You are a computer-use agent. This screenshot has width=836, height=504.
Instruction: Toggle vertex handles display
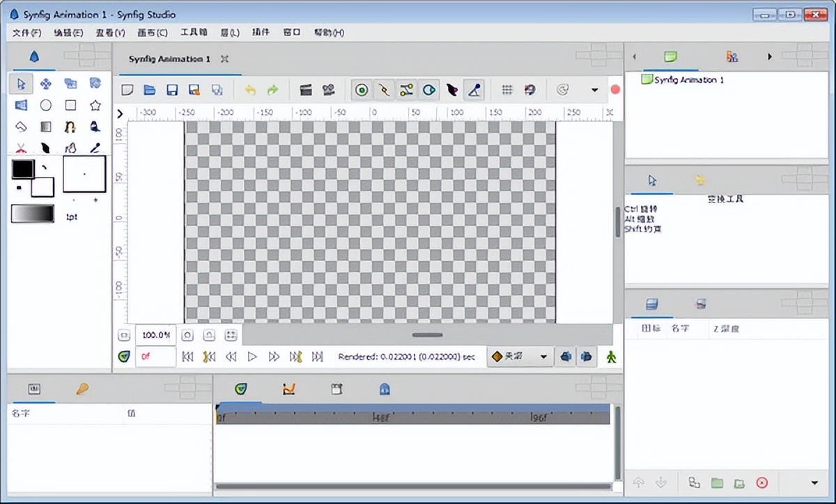[x=383, y=90]
